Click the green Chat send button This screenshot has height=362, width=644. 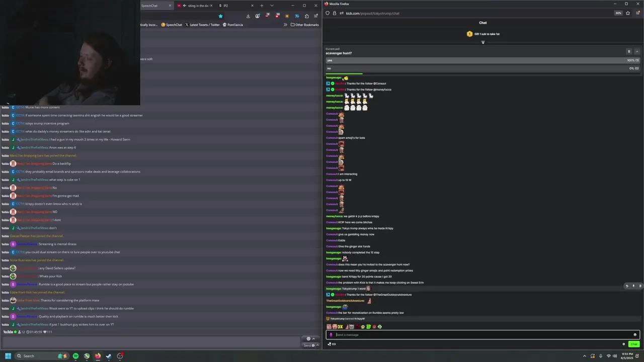[634, 344]
